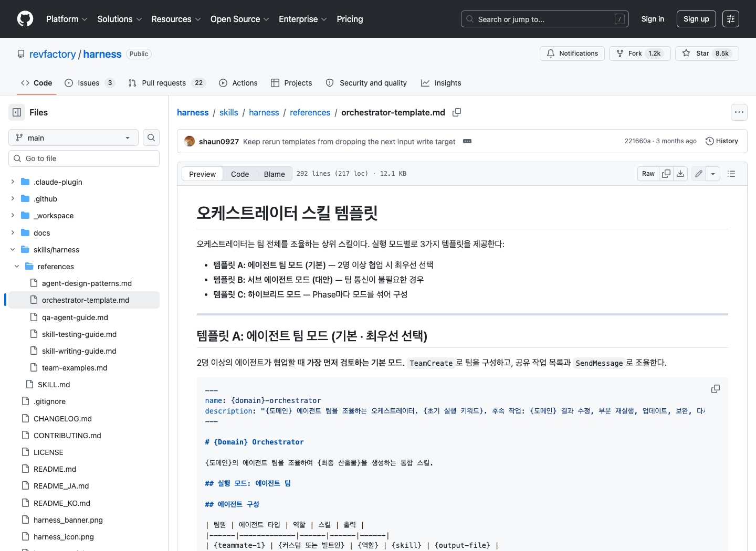Click skills breadcrumb link
This screenshot has width=756, height=551.
[228, 112]
